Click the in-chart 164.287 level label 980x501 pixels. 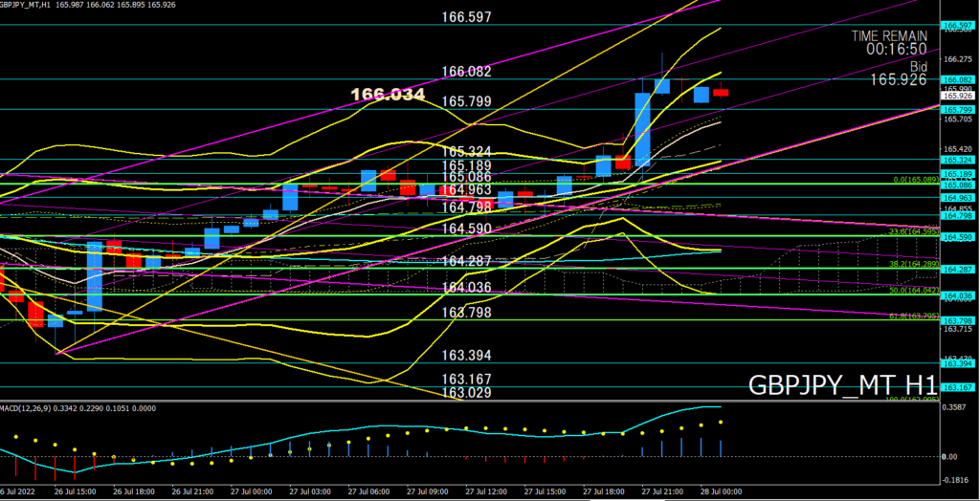point(466,261)
